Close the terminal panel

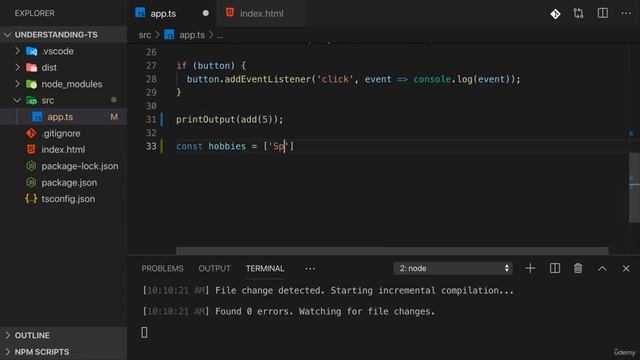coord(626,269)
